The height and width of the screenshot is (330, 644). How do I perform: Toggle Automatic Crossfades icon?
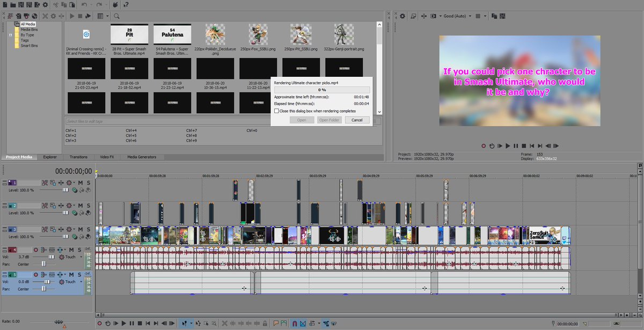click(303, 324)
